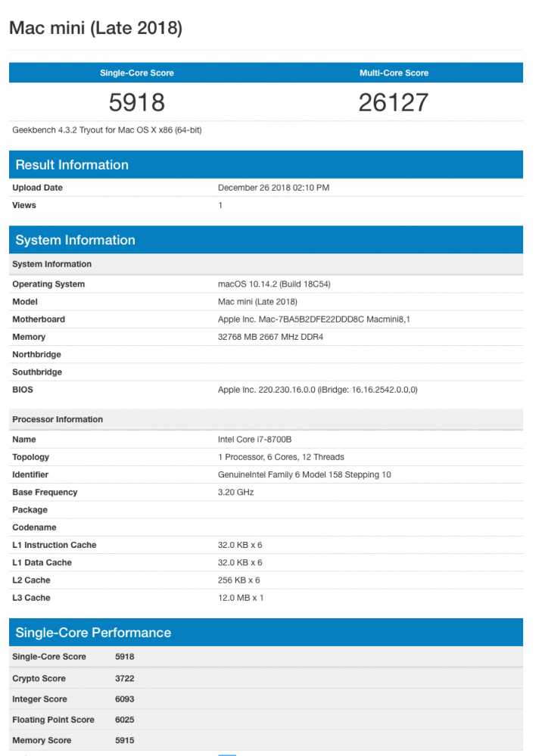Click the L1 Instruction Cache label
The image size is (545, 756).
point(54,545)
